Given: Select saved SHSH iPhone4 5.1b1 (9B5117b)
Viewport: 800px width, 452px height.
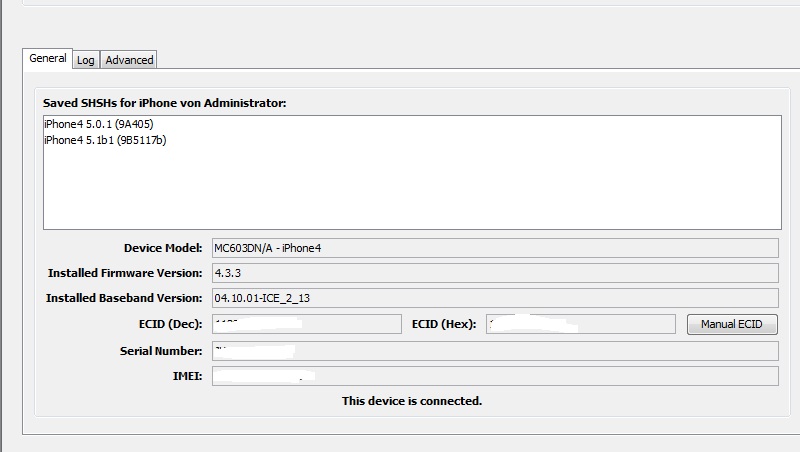Looking at the screenshot, I should [105, 140].
